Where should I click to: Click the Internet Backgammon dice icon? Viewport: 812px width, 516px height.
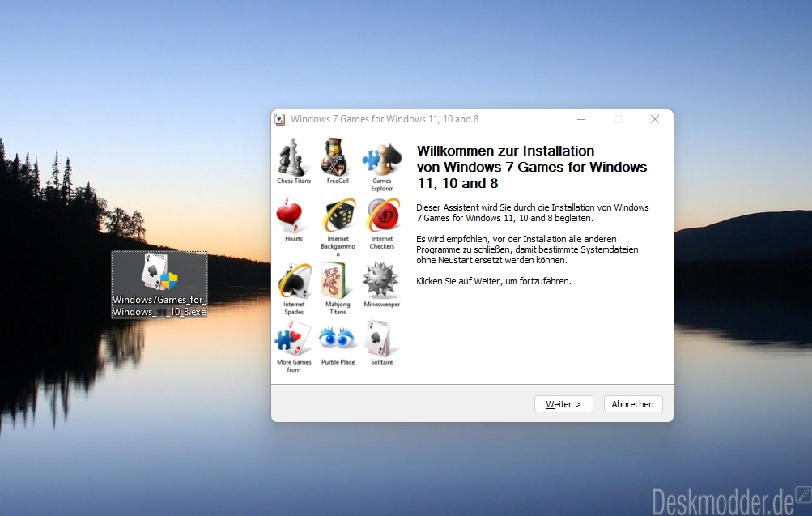[x=338, y=215]
